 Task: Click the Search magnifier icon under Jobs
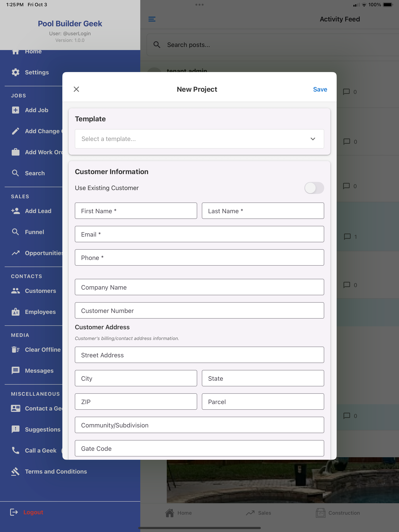click(16, 173)
